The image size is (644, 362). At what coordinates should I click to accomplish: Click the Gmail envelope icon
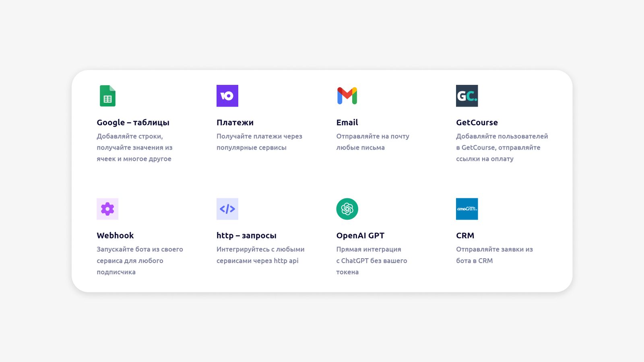(347, 96)
